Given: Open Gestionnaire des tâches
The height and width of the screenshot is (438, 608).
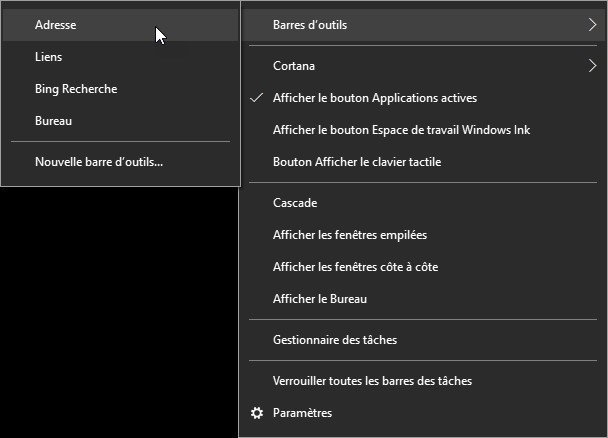Looking at the screenshot, I should (x=334, y=340).
